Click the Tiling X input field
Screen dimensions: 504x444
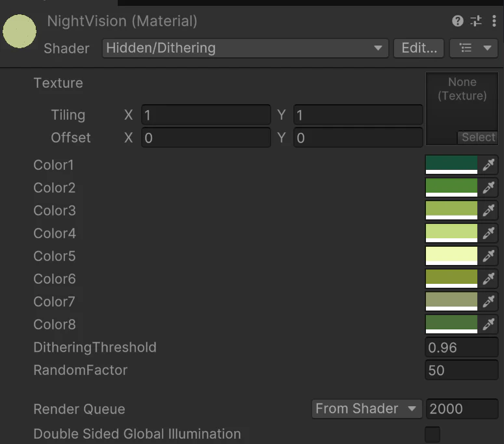206,115
